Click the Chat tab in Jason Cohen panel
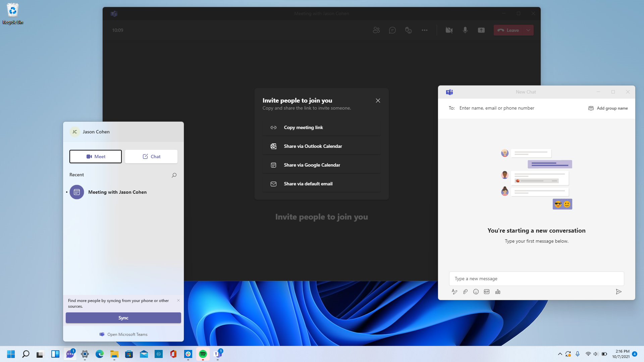Screen dimensions: 644x362 tap(151, 156)
